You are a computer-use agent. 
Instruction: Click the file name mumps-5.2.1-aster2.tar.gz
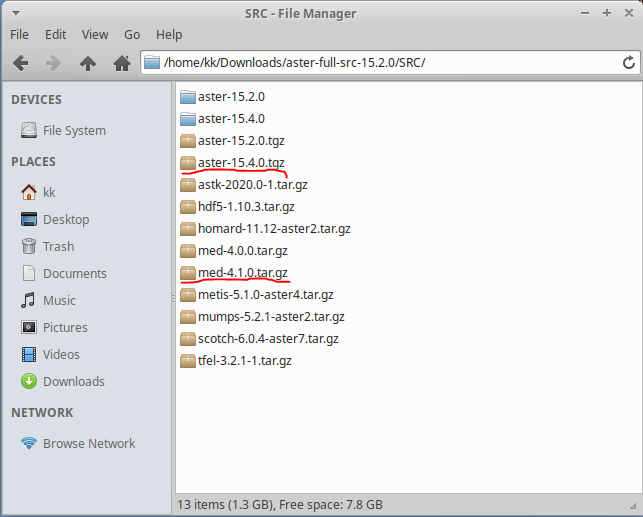[x=271, y=317]
